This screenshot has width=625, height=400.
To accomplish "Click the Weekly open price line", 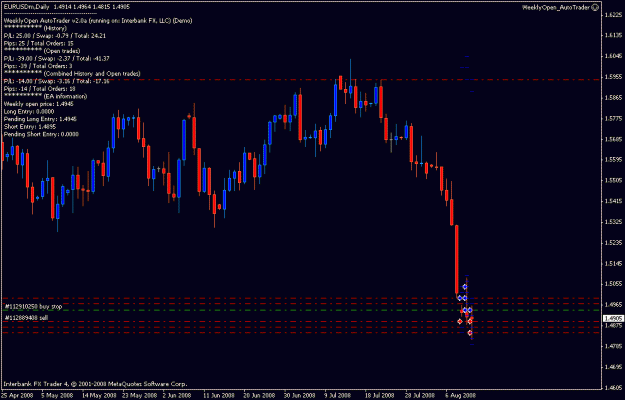I will (38, 104).
